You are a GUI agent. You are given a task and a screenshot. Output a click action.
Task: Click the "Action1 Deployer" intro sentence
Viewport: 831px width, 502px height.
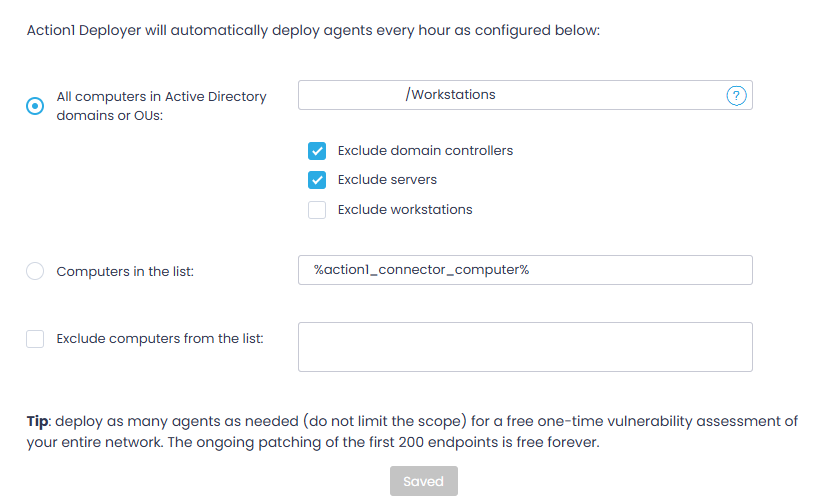[312, 31]
